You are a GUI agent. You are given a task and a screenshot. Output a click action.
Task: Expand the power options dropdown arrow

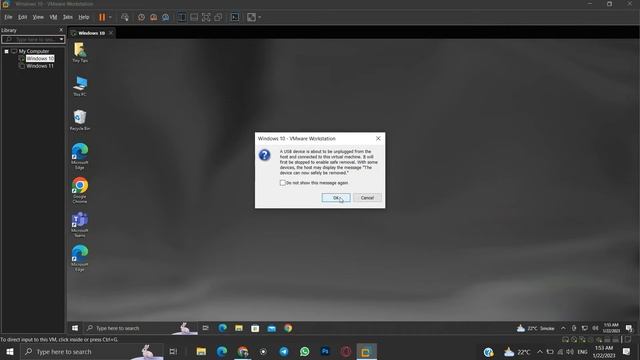[110, 17]
